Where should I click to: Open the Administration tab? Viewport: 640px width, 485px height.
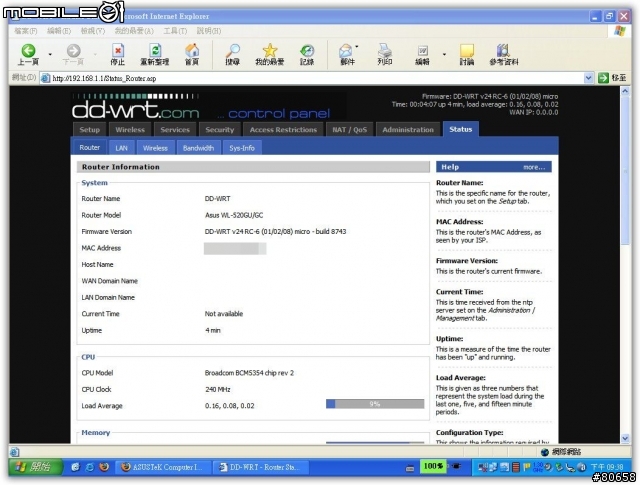(x=408, y=129)
